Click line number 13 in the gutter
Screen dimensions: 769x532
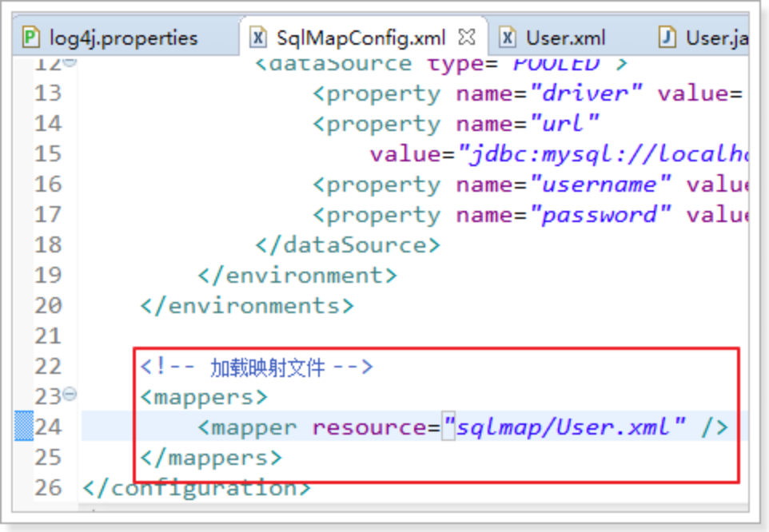(x=48, y=93)
